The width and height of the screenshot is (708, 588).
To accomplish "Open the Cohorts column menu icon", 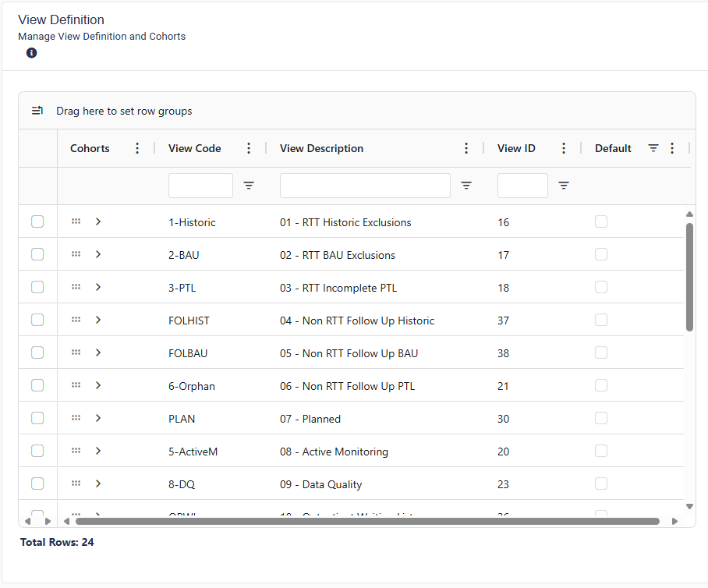I will pyautogui.click(x=137, y=148).
